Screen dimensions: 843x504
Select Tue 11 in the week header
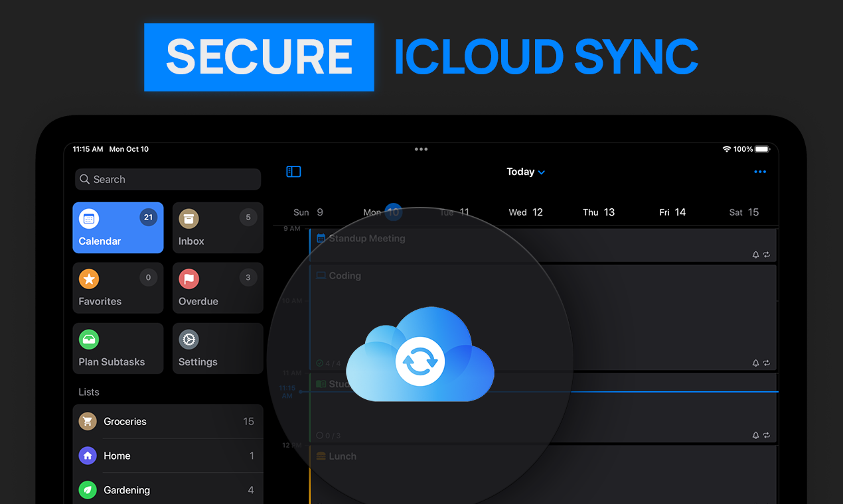(455, 212)
